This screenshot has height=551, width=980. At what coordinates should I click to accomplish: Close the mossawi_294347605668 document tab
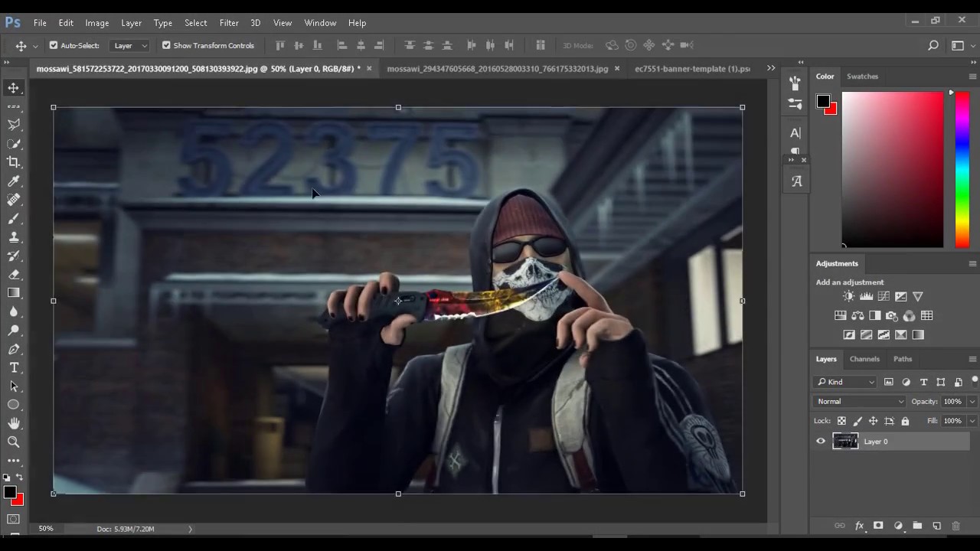coord(617,68)
